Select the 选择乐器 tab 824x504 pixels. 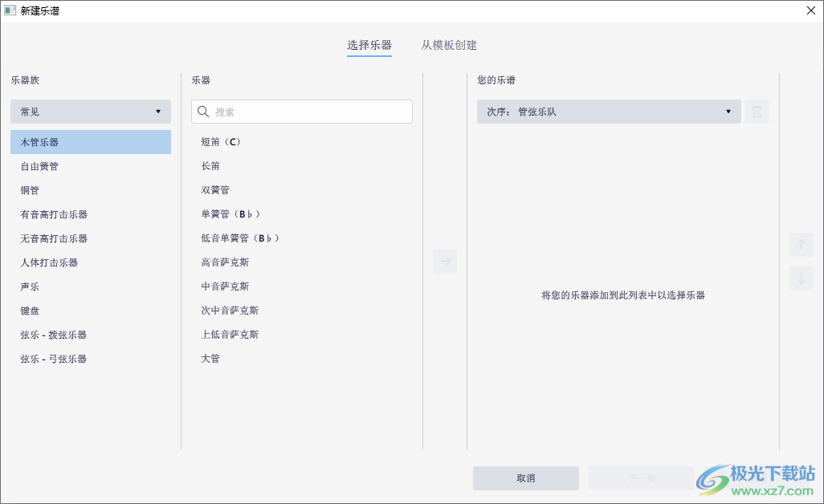tap(369, 46)
